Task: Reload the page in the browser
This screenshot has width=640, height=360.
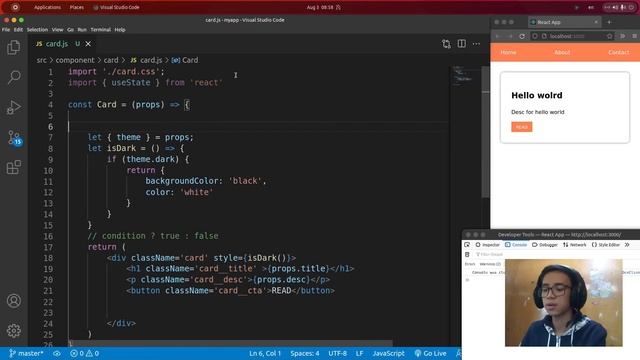Action: (522, 36)
